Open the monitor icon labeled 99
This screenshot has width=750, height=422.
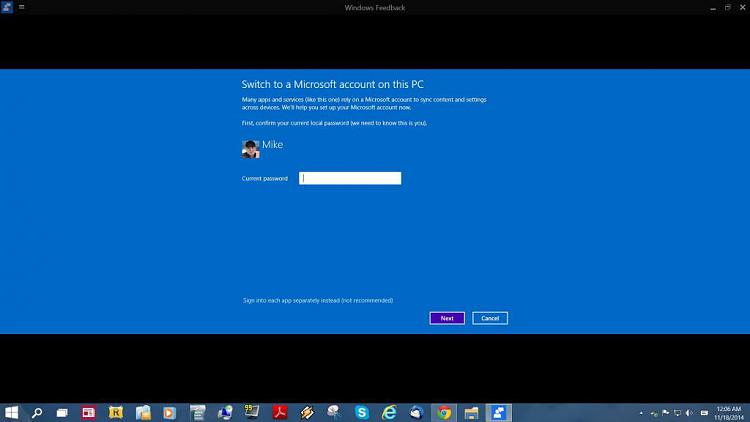pos(252,412)
